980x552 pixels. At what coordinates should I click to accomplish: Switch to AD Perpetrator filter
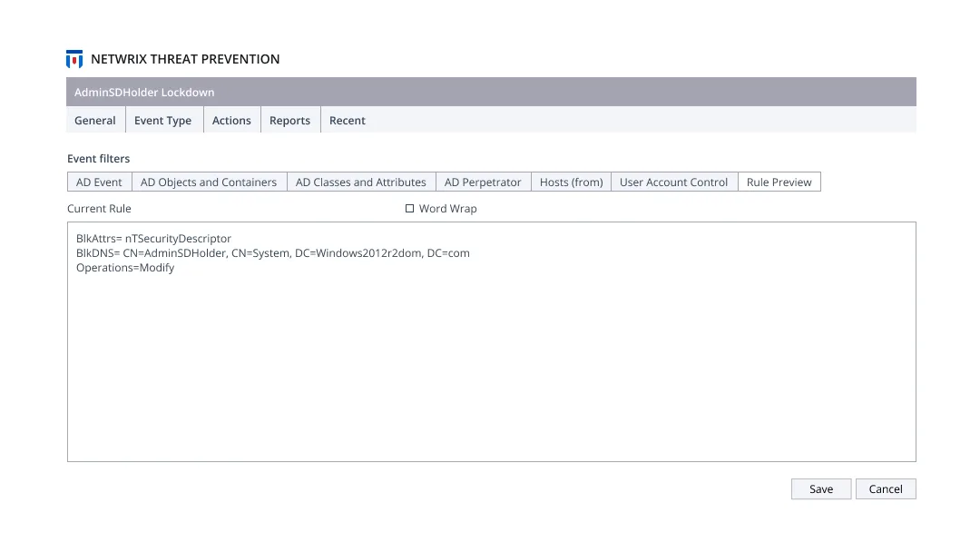pyautogui.click(x=483, y=182)
